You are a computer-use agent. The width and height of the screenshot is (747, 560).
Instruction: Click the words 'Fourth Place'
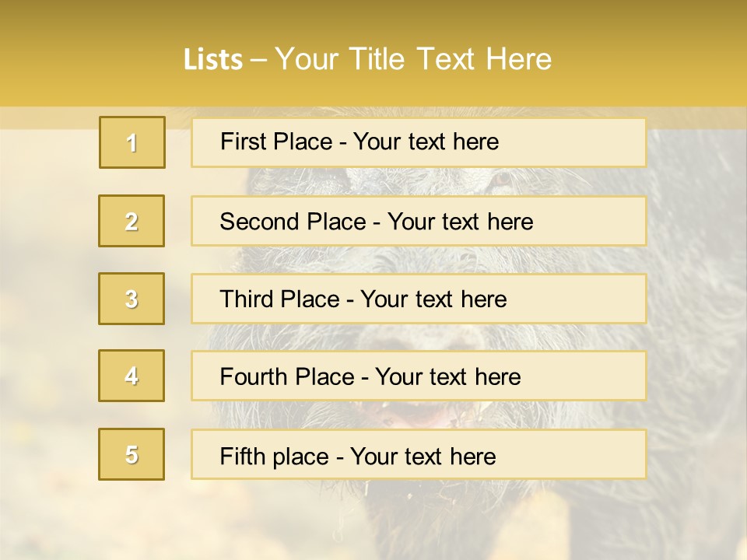[x=286, y=377]
